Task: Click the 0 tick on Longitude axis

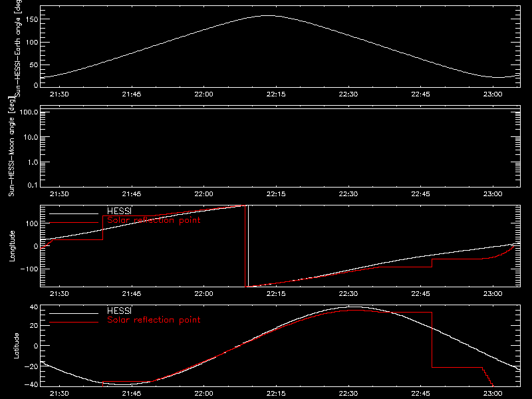Action: (37, 246)
